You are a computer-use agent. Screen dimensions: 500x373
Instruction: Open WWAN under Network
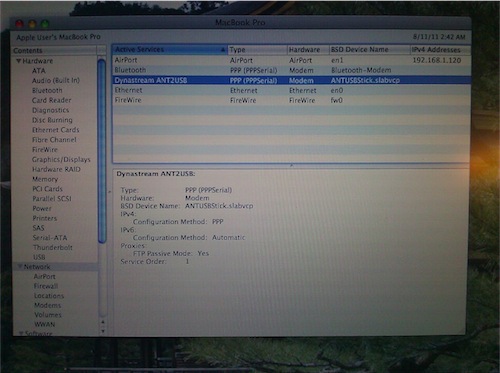coord(45,324)
